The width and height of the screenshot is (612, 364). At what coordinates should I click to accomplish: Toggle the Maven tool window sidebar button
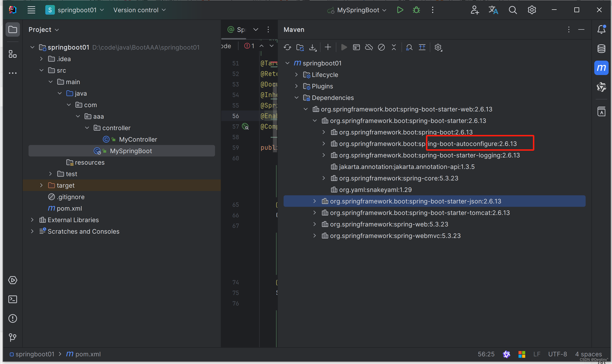tap(601, 68)
